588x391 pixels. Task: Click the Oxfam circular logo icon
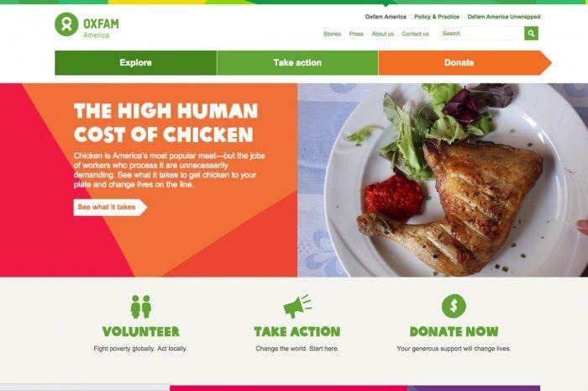pyautogui.click(x=66, y=24)
